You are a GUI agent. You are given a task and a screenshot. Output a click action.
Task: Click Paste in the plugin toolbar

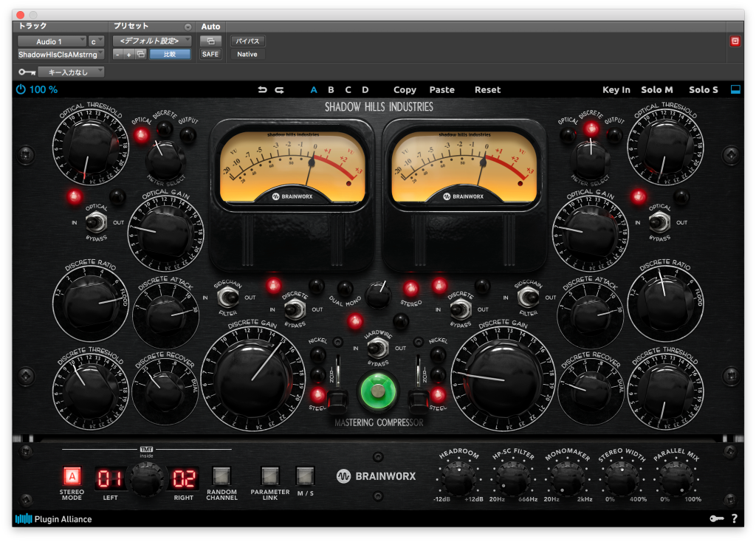(442, 89)
